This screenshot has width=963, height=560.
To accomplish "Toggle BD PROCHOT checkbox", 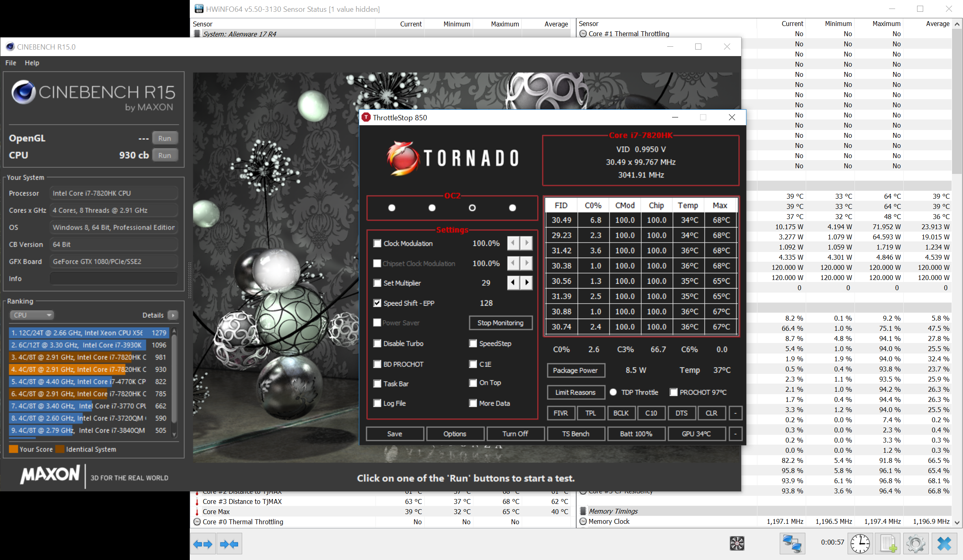I will click(377, 364).
